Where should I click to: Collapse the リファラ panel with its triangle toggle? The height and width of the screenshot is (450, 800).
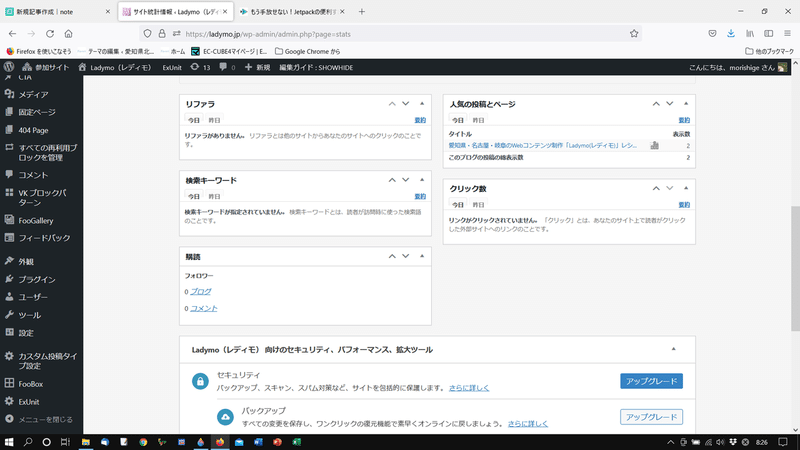(422, 104)
